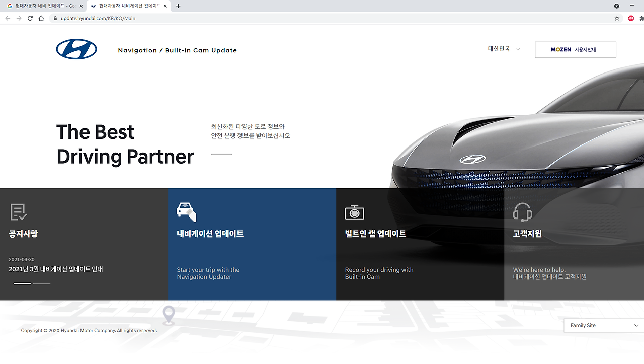644x364 pixels.
Task: Click the MOZEN 사용자안내 button
Action: click(x=575, y=49)
